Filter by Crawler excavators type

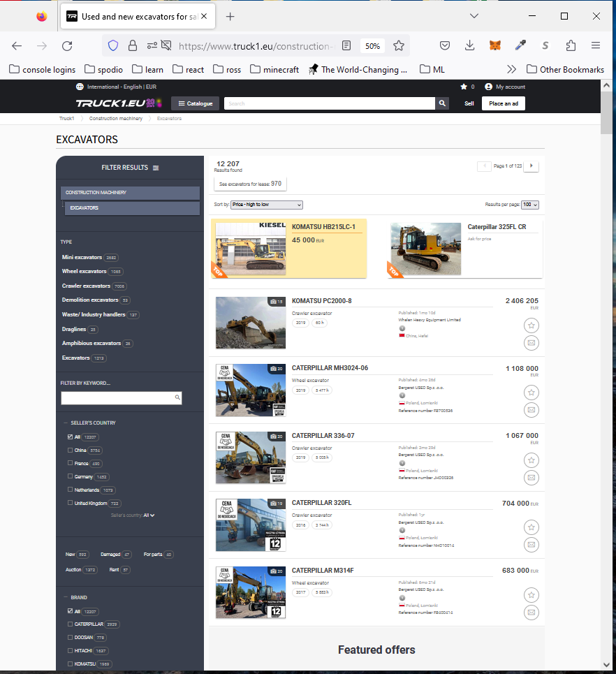[x=86, y=286]
